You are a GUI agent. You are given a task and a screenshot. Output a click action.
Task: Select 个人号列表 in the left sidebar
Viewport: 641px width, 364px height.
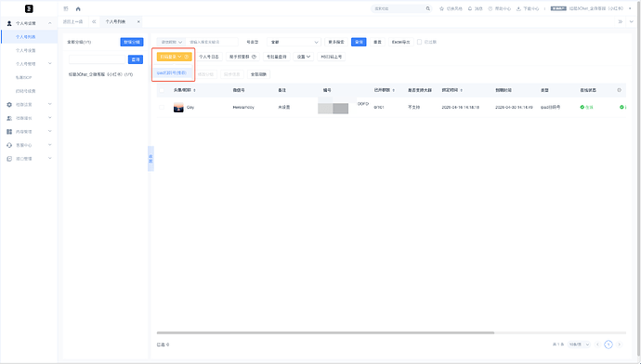pyautogui.click(x=29, y=37)
